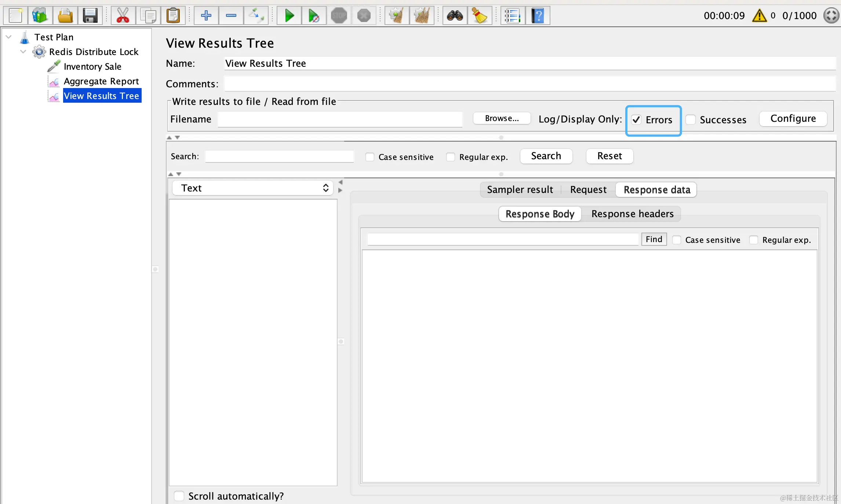Screen dimensions: 841x504
Task: Click the Browse... button
Action: click(502, 118)
